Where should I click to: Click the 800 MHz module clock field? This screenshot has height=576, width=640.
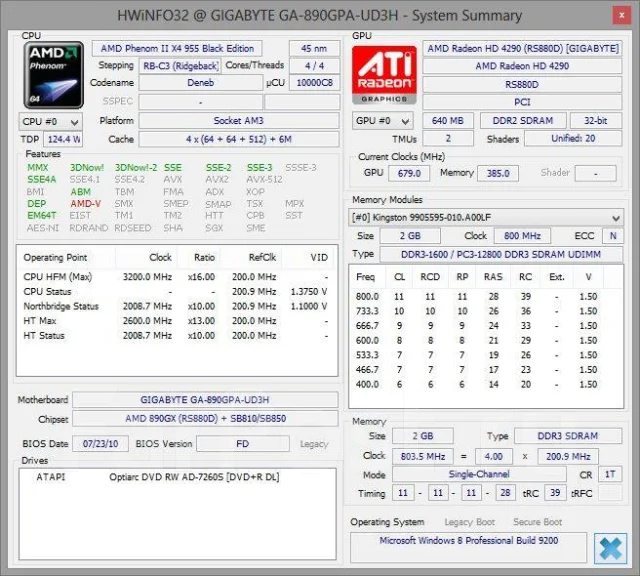tap(522, 236)
